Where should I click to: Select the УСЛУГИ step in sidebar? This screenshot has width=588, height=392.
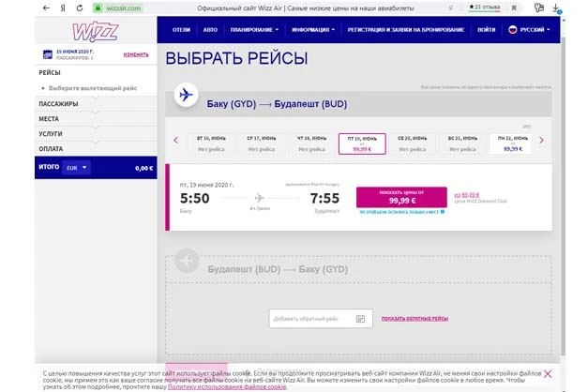click(x=51, y=134)
